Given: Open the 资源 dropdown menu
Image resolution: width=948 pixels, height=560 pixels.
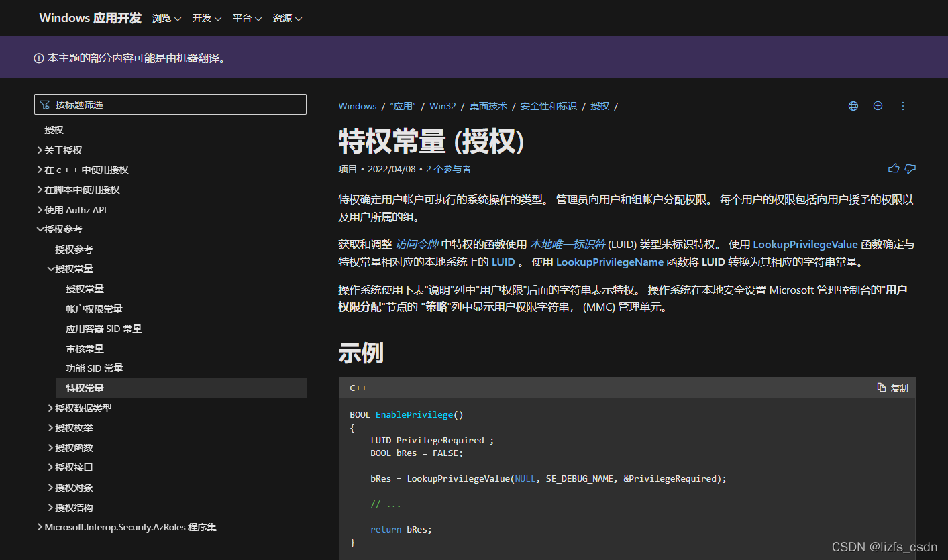Looking at the screenshot, I should [x=287, y=19].
